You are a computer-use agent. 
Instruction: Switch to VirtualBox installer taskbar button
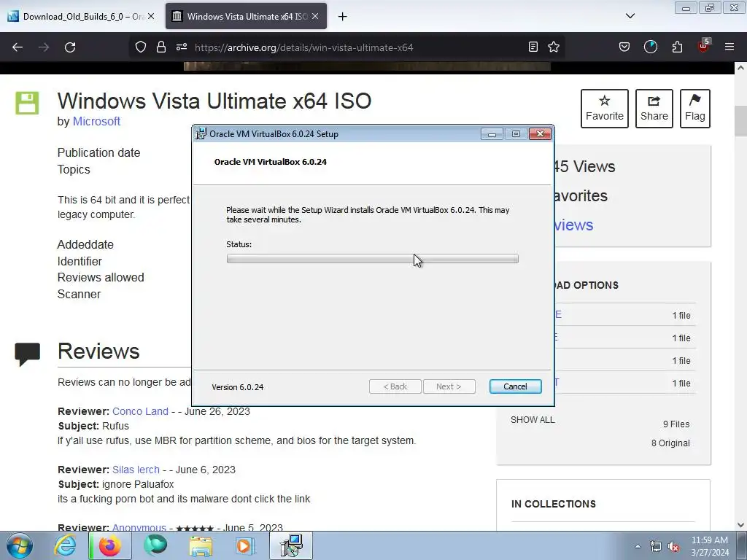tap(291, 545)
